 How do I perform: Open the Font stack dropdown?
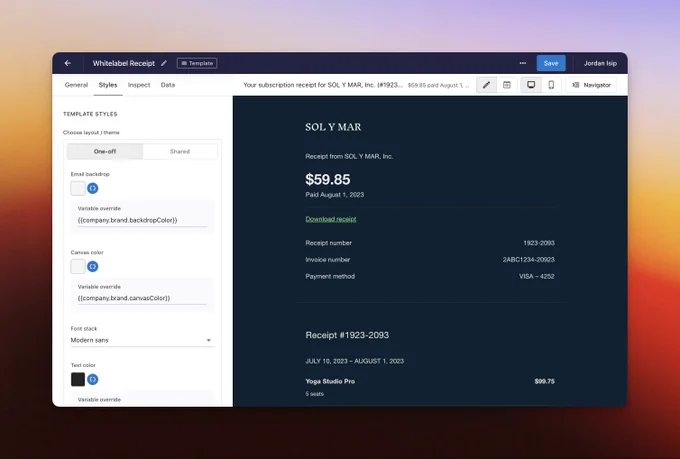[x=142, y=340]
